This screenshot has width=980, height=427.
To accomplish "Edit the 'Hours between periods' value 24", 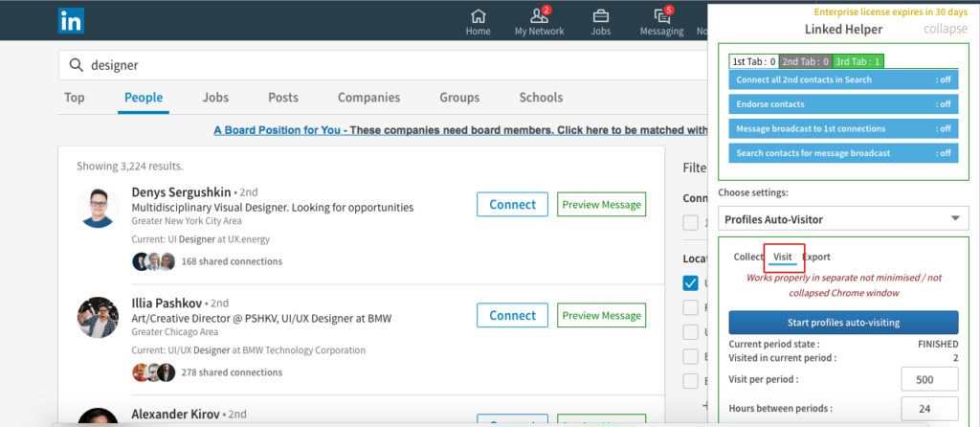I will point(929,408).
